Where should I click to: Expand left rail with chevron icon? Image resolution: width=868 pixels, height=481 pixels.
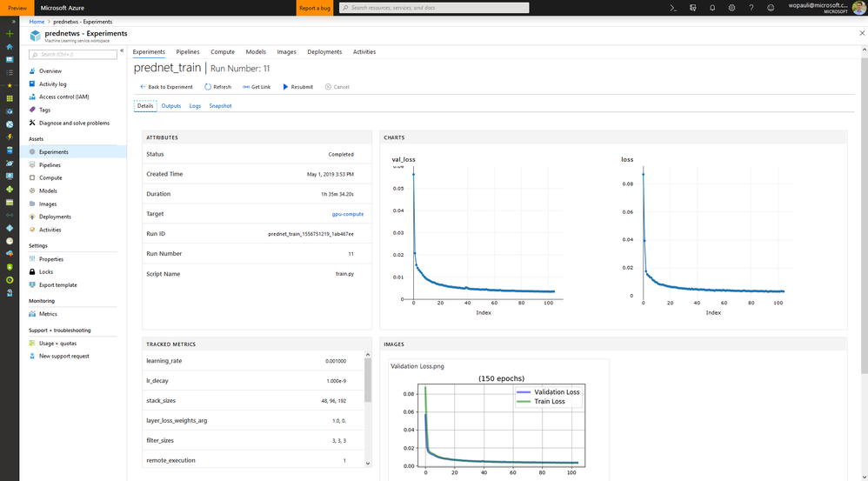13,22
